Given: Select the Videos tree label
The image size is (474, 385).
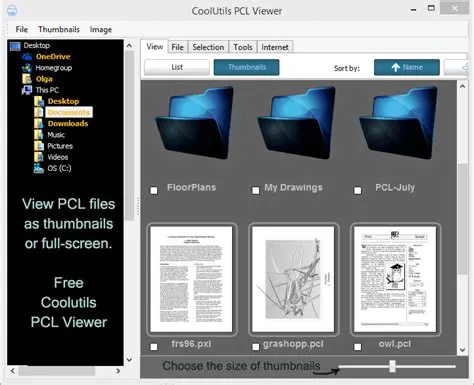Looking at the screenshot, I should 58,157.
